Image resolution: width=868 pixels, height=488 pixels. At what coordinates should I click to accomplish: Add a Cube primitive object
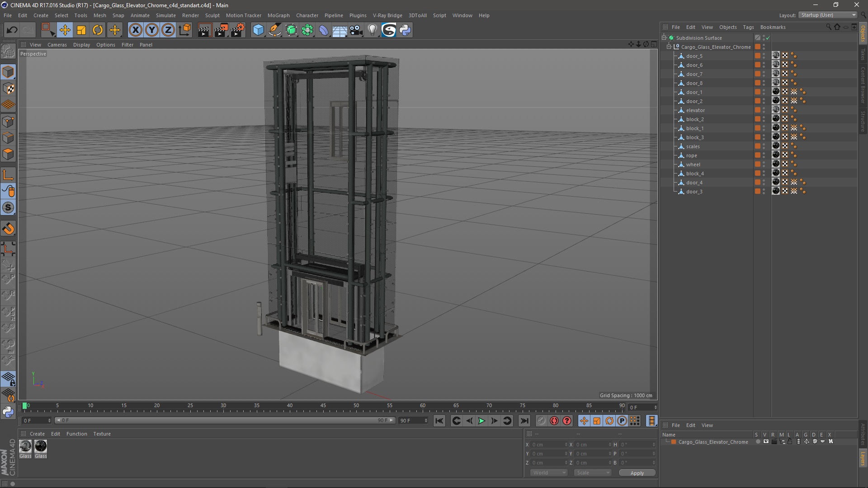tap(258, 30)
